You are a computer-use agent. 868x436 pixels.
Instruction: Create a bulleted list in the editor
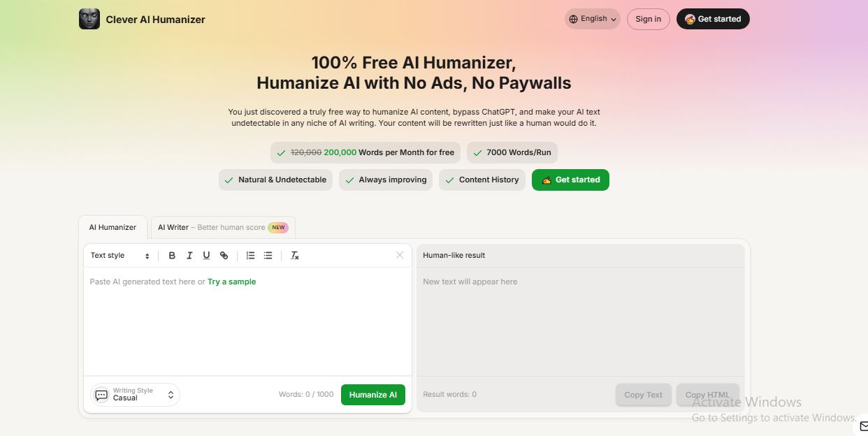coord(268,256)
